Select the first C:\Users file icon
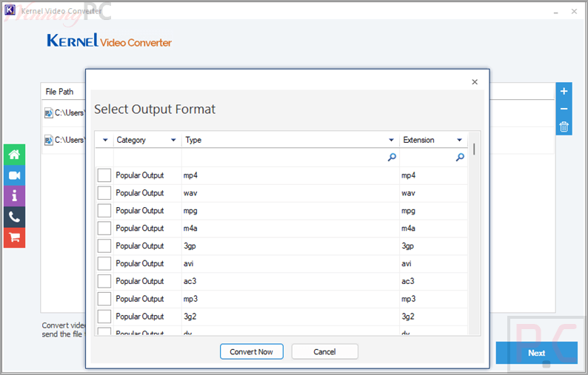The height and width of the screenshot is (375, 588). point(48,112)
